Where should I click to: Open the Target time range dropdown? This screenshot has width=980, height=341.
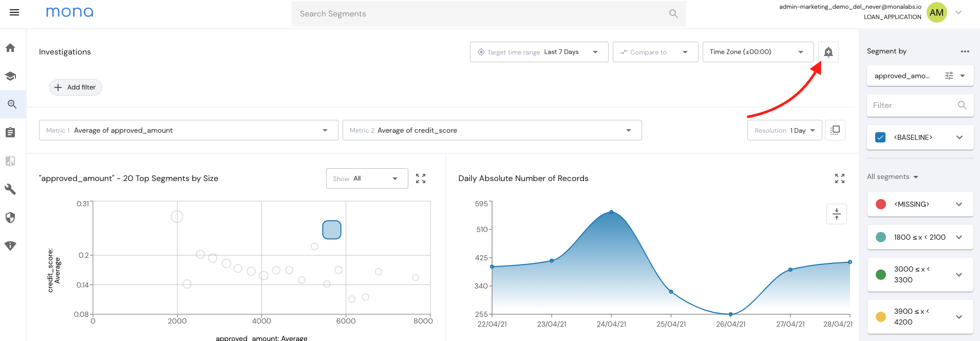click(x=539, y=52)
